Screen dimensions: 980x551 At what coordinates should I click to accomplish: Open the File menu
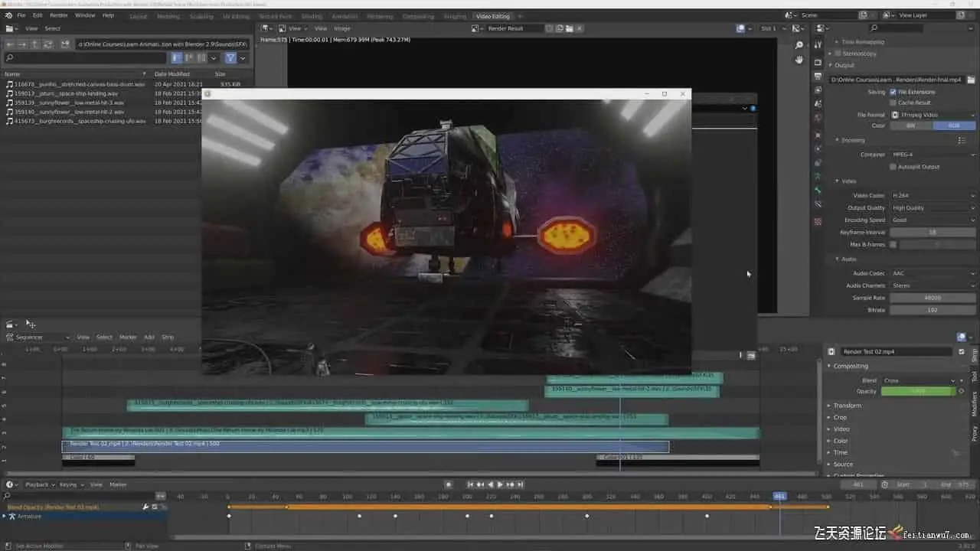(21, 15)
